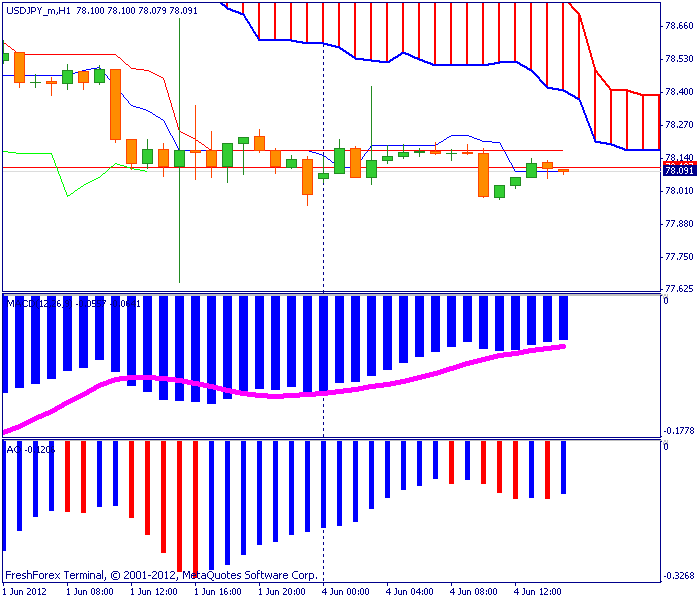The height and width of the screenshot is (600, 700).
Task: Click the 4 Jun 00:00 time label
Action: [346, 592]
